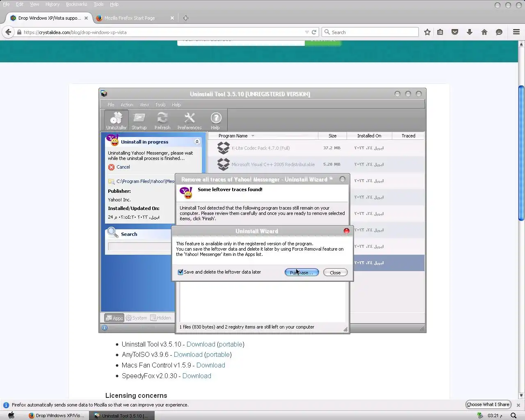Open Action menu in Uninstall Tool

[127, 105]
